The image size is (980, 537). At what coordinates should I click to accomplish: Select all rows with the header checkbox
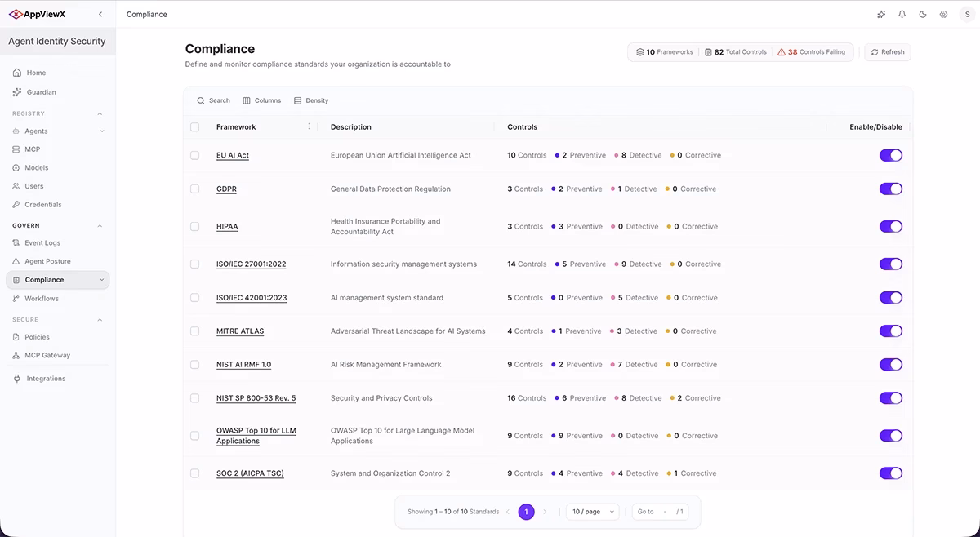[x=194, y=126]
